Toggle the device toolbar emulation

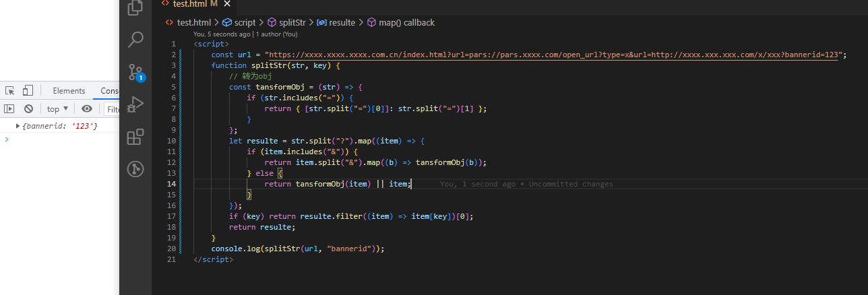tap(28, 91)
